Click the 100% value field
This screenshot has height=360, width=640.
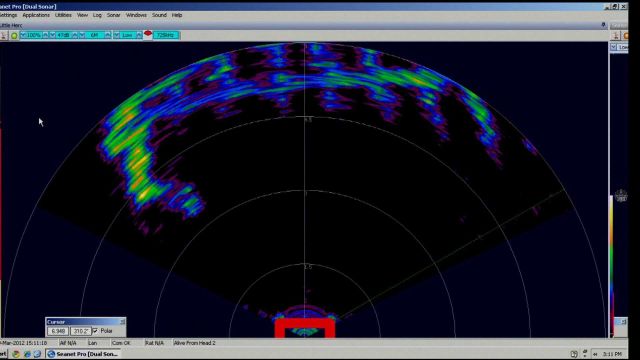click(34, 36)
